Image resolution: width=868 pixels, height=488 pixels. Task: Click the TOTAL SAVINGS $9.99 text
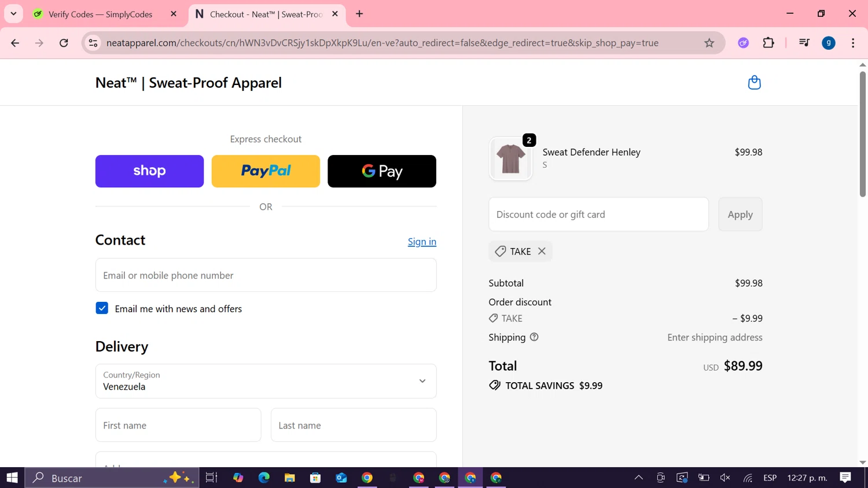point(554,386)
